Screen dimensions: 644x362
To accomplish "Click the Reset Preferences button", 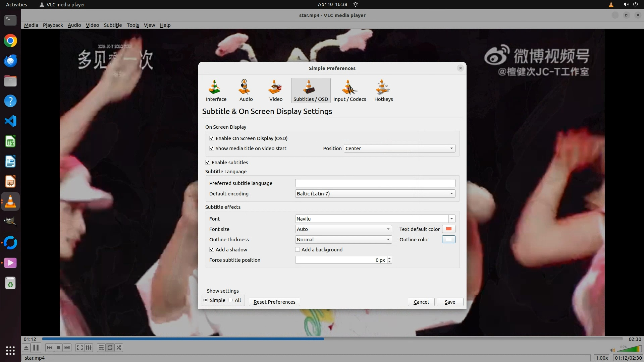I will [x=274, y=302].
